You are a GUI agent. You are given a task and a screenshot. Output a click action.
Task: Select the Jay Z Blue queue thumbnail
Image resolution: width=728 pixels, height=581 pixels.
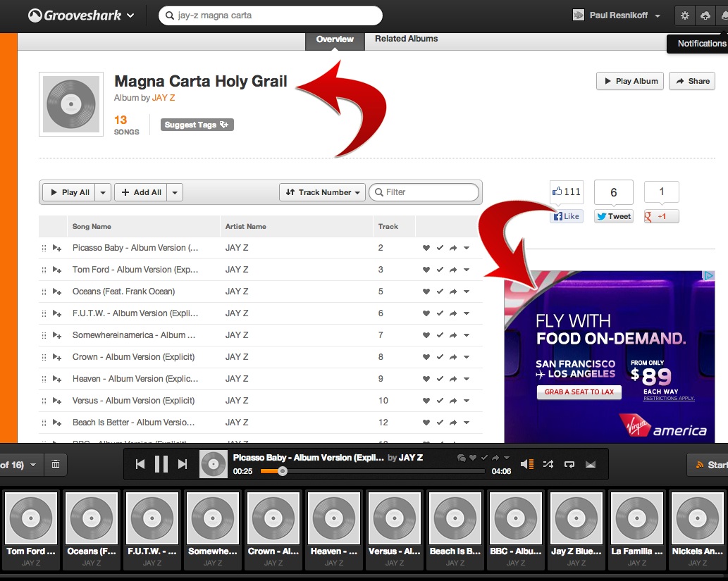(x=576, y=518)
